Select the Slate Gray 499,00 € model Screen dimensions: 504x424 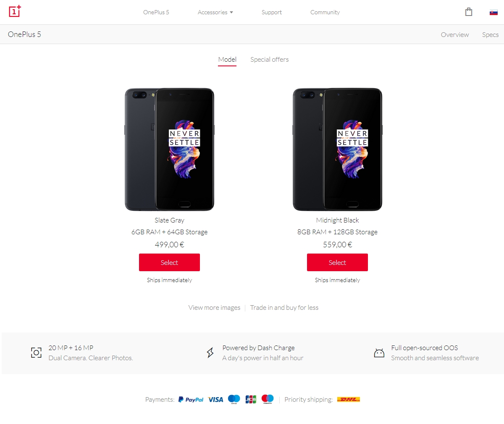click(x=169, y=262)
